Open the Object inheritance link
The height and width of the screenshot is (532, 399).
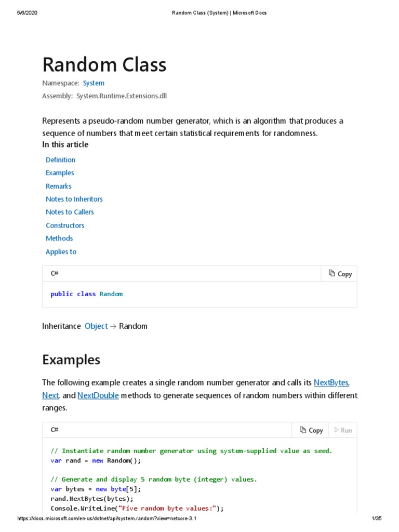click(96, 326)
